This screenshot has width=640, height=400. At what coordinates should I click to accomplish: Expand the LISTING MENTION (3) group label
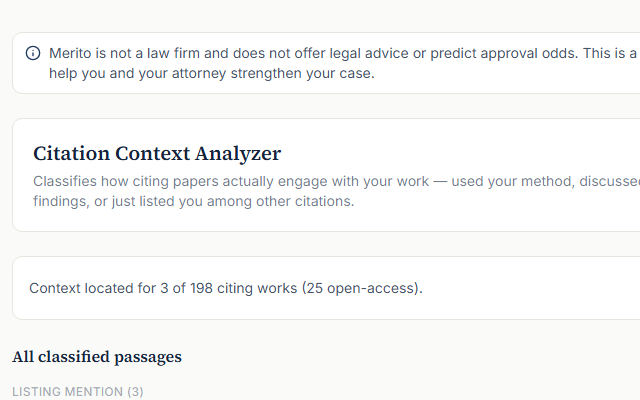(78, 391)
